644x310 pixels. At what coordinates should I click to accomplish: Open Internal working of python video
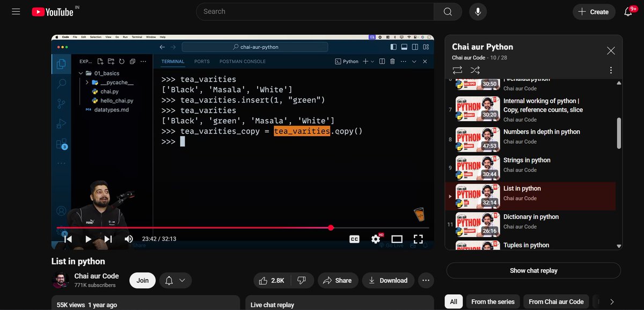pos(531,110)
